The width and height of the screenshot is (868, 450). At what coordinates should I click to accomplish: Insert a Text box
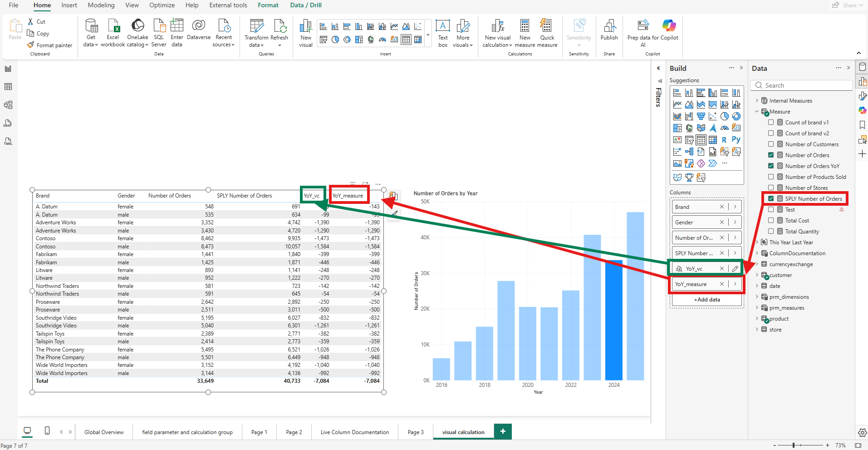[x=443, y=33]
